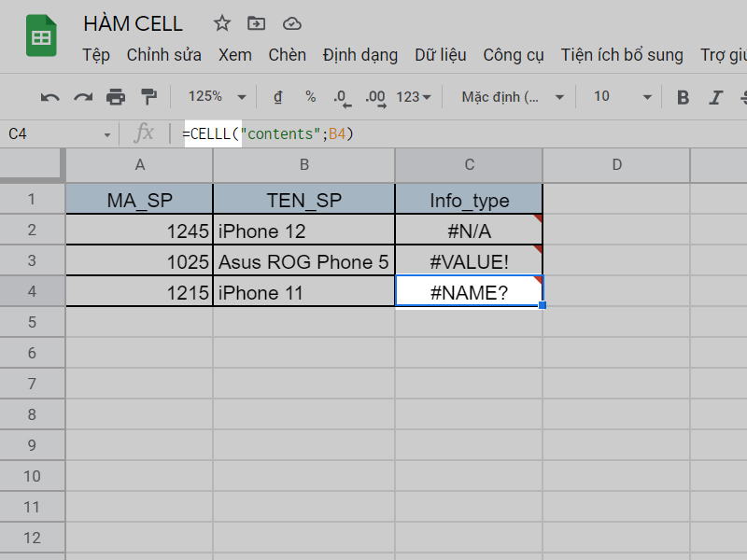747x560 pixels.
Task: Undo the last action
Action: pyautogui.click(x=50, y=97)
